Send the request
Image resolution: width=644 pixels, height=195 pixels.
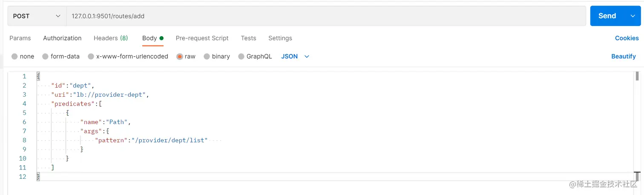click(x=607, y=16)
